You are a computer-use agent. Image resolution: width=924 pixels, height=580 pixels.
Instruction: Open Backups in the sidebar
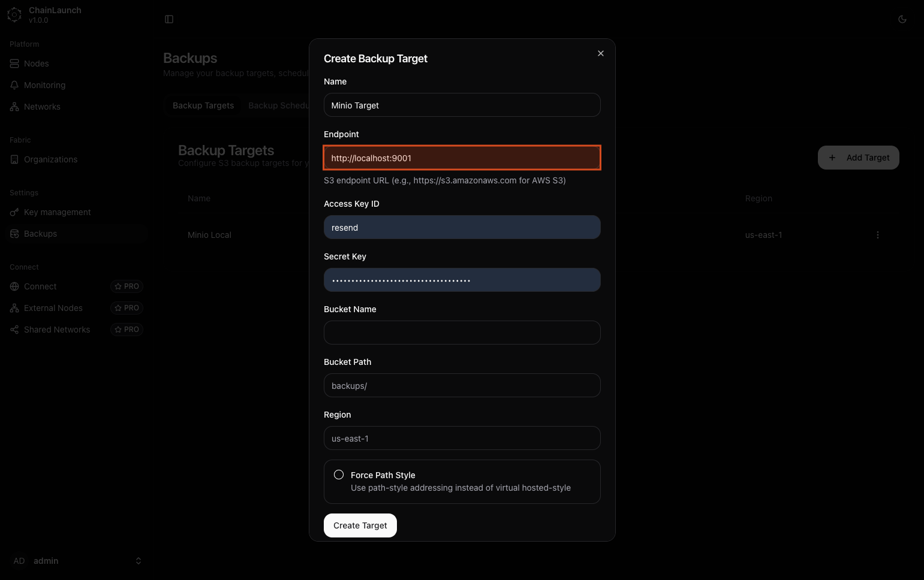[x=40, y=234]
